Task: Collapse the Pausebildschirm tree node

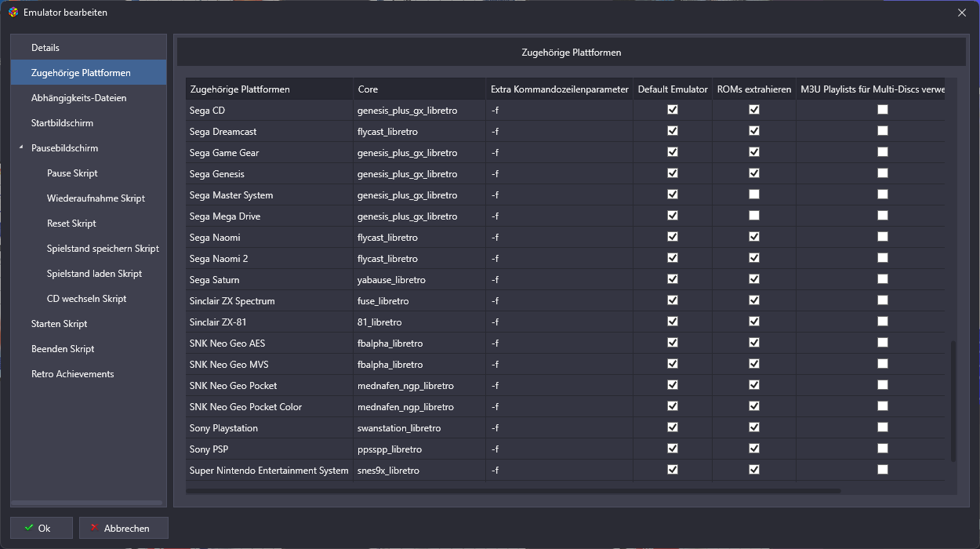Action: (21, 148)
